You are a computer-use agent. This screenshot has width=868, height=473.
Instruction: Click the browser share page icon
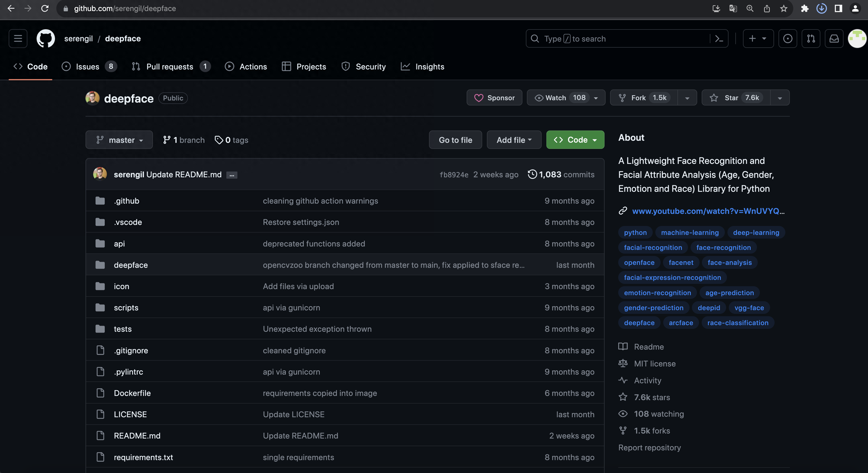point(767,8)
